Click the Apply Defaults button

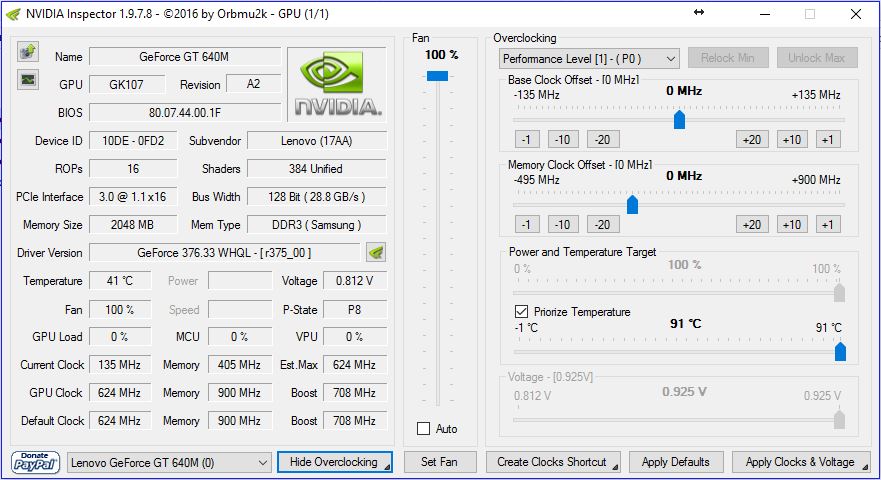[x=676, y=462]
